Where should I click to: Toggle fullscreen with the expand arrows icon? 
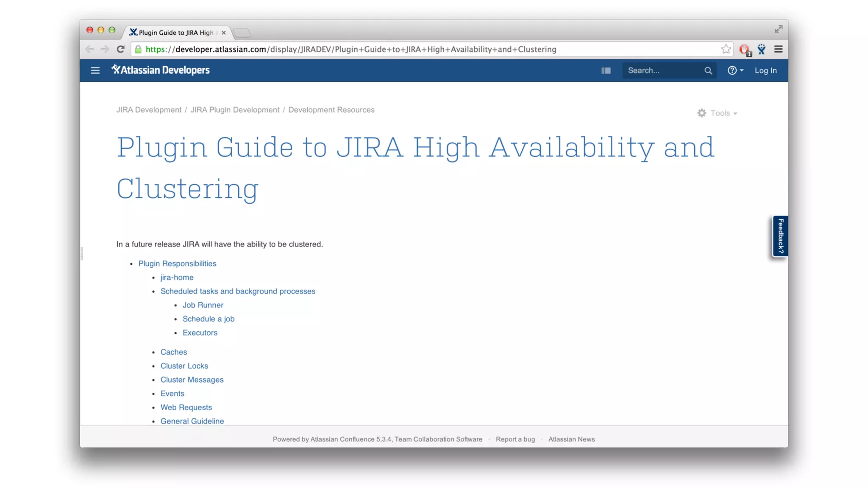pyautogui.click(x=779, y=29)
